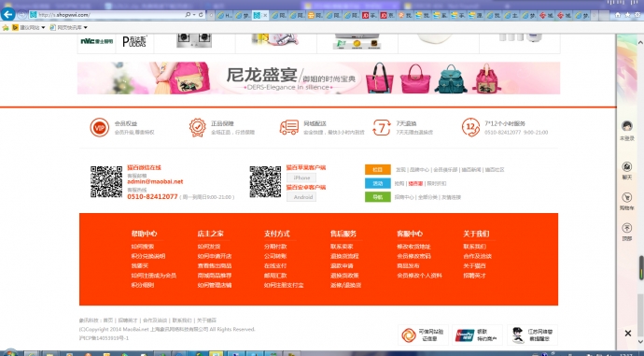644x356 pixels.
Task: Click the admin@maobai.net email address
Action: (155, 181)
